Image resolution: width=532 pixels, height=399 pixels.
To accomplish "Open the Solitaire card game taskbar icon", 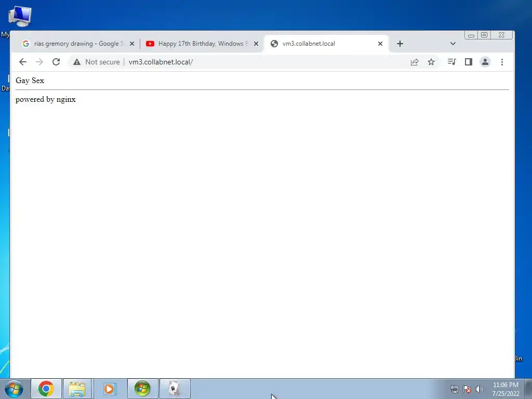I will coord(175,389).
